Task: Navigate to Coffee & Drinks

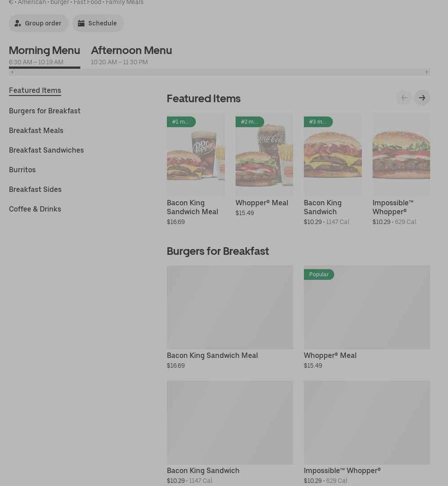Action: (35, 209)
